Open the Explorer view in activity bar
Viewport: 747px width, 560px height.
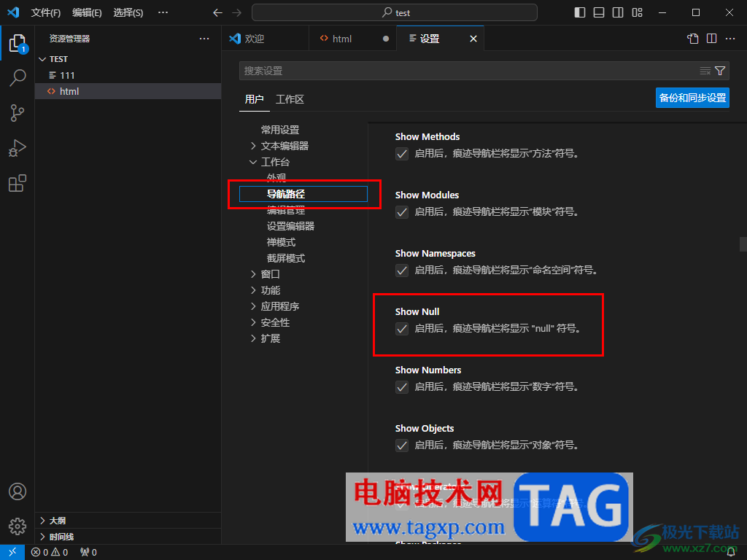click(x=18, y=43)
